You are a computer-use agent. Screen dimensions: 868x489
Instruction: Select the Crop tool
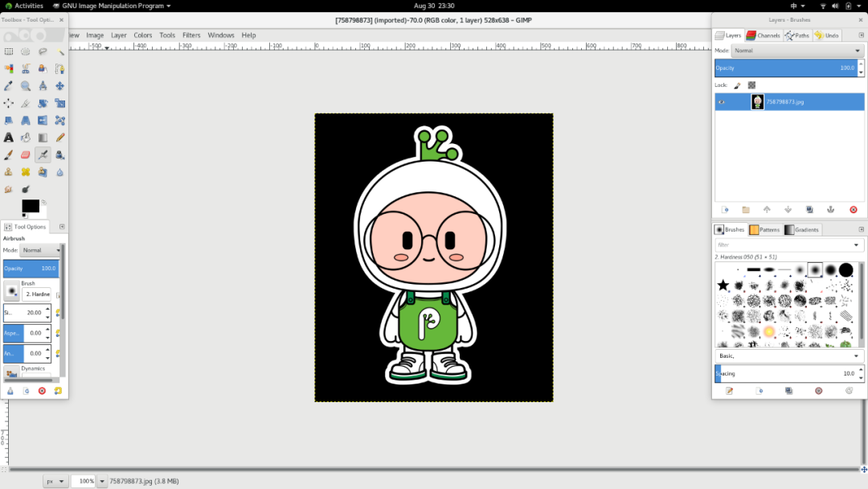[26, 103]
